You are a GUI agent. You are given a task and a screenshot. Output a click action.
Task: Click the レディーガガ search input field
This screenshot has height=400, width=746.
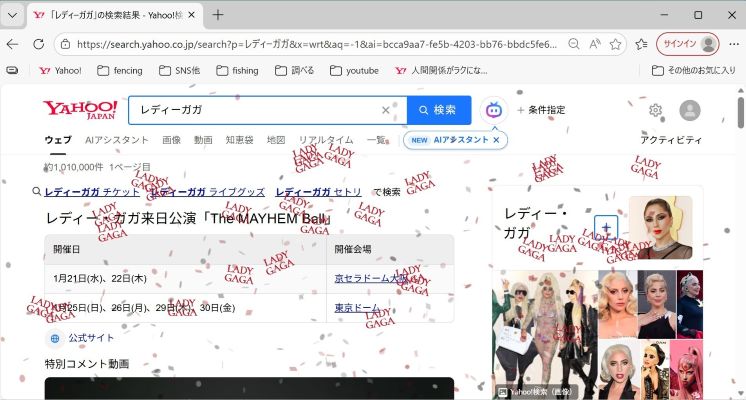coord(255,110)
